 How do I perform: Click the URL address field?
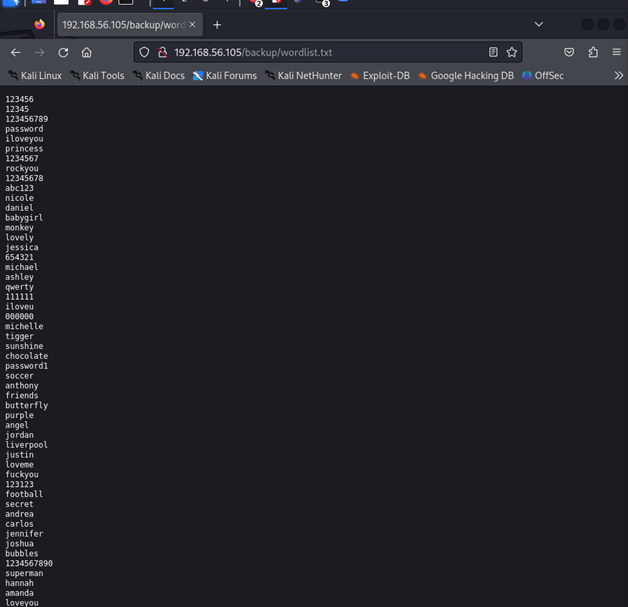coord(320,52)
